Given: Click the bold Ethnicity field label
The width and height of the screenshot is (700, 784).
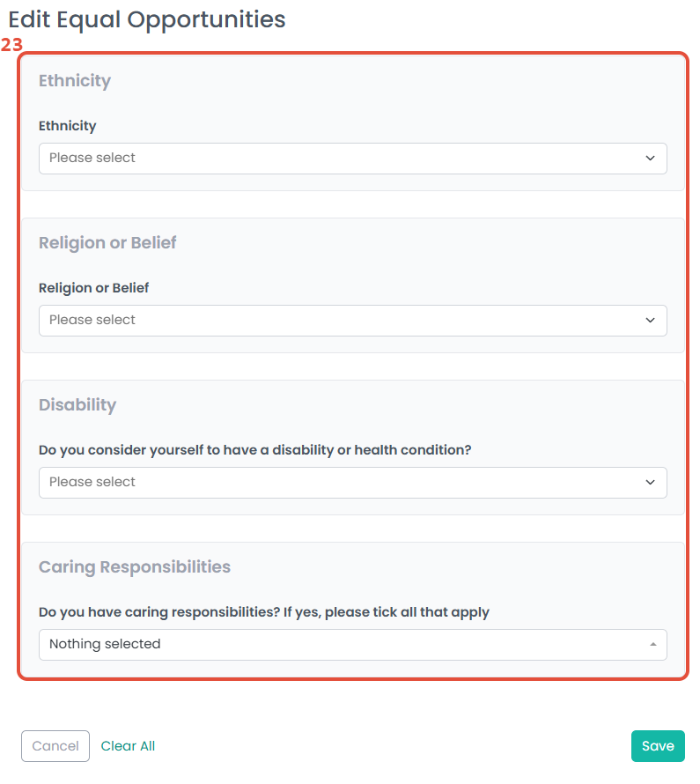Looking at the screenshot, I should coord(68,126).
